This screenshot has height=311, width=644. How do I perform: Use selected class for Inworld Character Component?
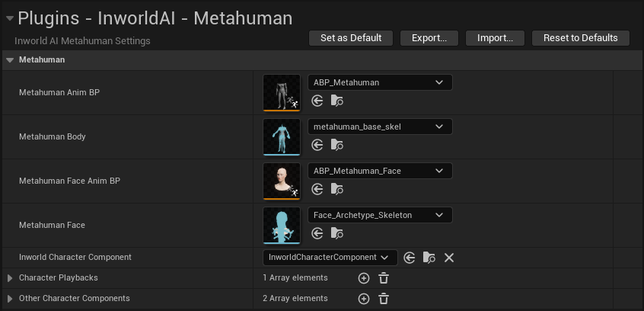(x=409, y=258)
